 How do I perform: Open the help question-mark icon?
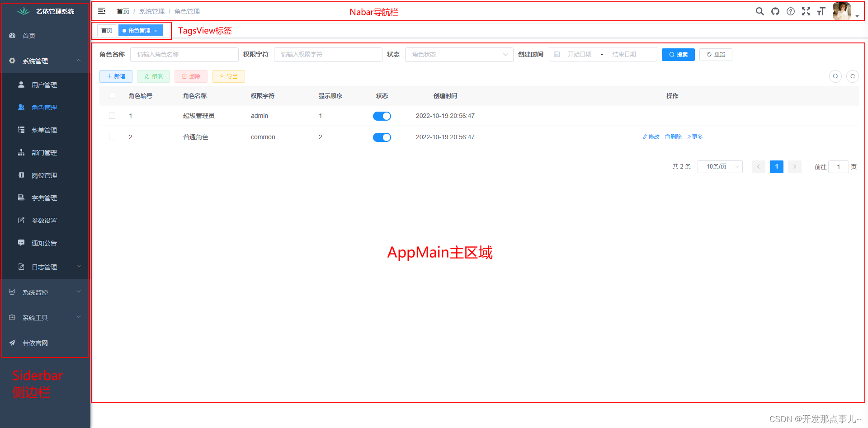click(x=791, y=11)
